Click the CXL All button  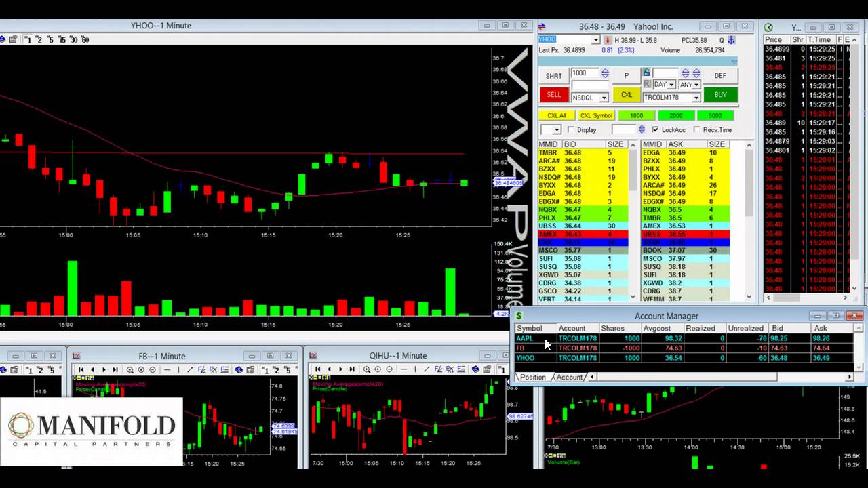click(557, 115)
